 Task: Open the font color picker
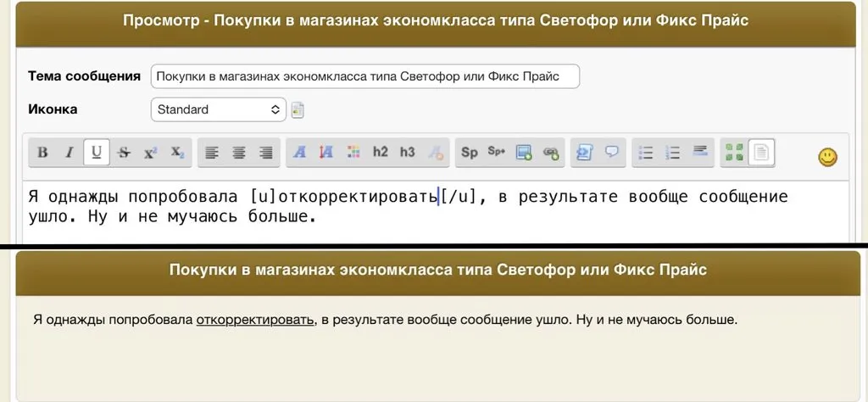[299, 153]
